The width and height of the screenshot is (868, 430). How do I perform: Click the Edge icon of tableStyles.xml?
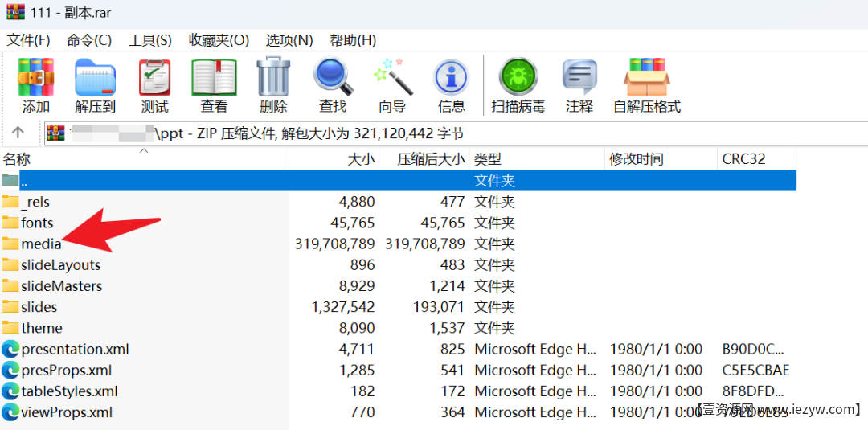tap(10, 391)
